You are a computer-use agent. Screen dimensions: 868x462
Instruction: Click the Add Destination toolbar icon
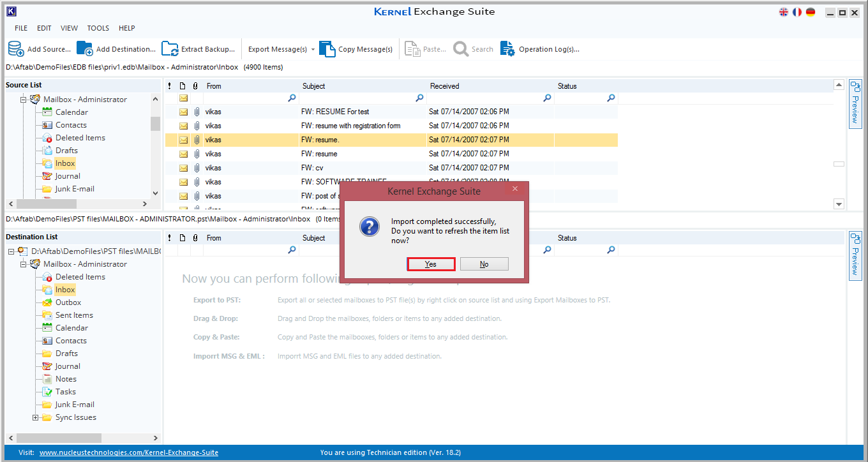coord(85,49)
